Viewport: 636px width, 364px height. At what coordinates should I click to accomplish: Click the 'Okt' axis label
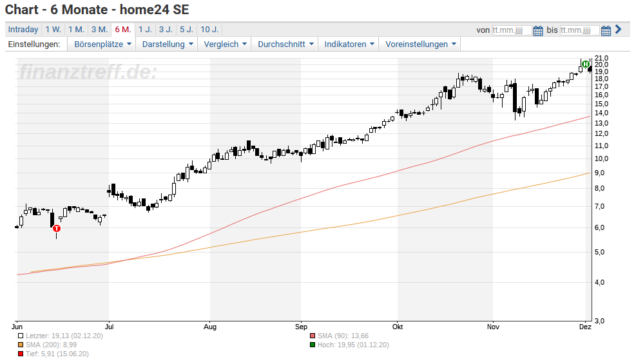[398, 327]
